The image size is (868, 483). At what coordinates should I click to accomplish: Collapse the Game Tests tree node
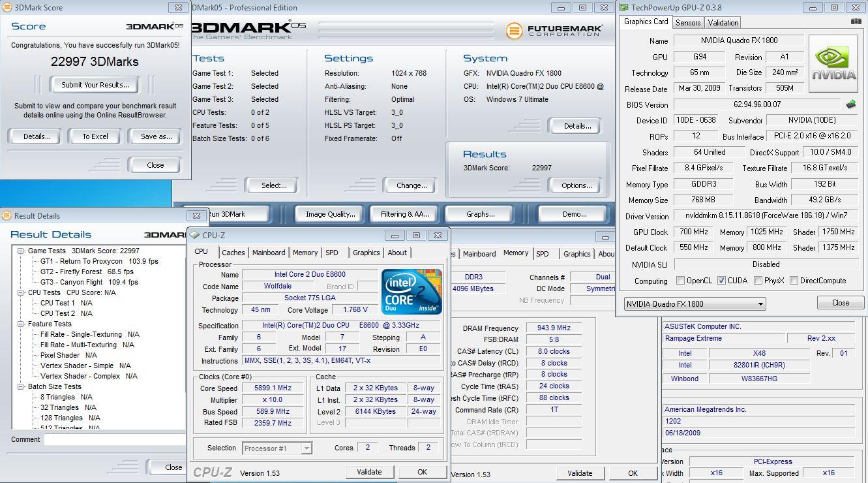point(21,251)
